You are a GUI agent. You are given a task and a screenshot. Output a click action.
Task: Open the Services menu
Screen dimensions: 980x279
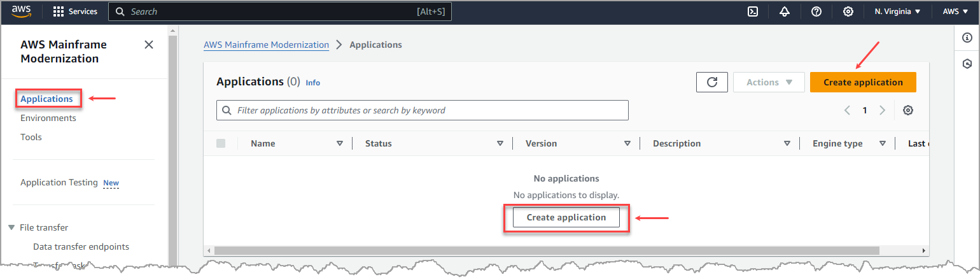[75, 11]
